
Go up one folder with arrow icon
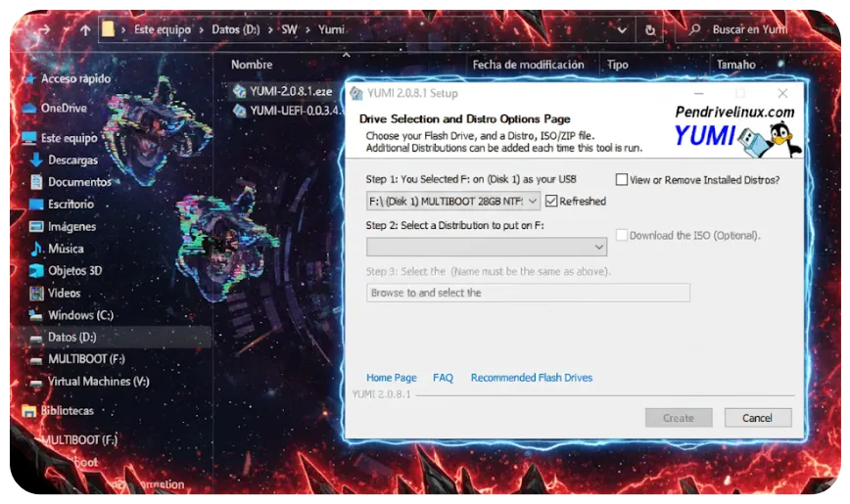(x=85, y=30)
